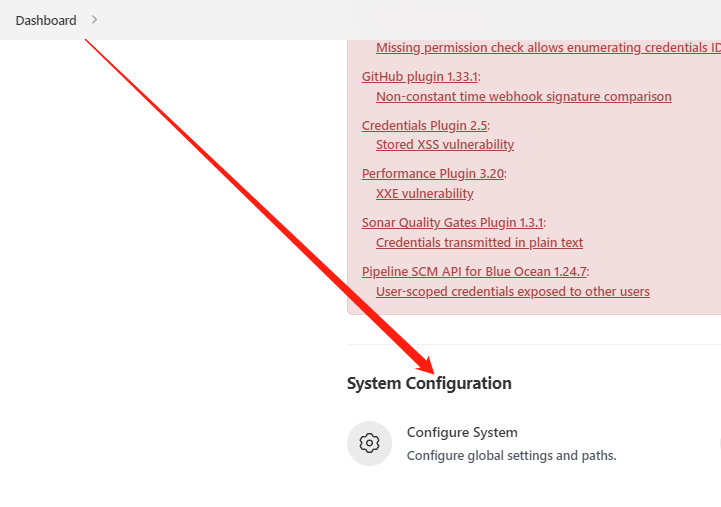
Task: Open Missing permission check advisory link
Action: tap(547, 48)
